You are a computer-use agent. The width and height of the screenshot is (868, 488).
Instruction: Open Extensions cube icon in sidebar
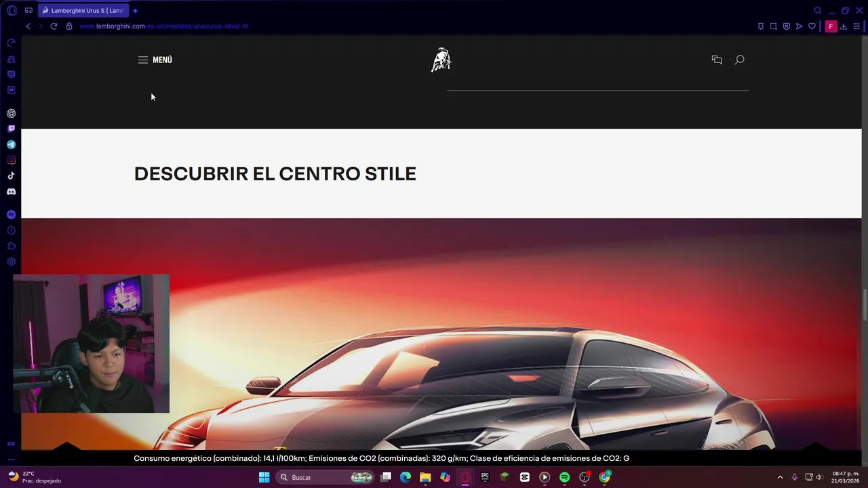click(12, 246)
